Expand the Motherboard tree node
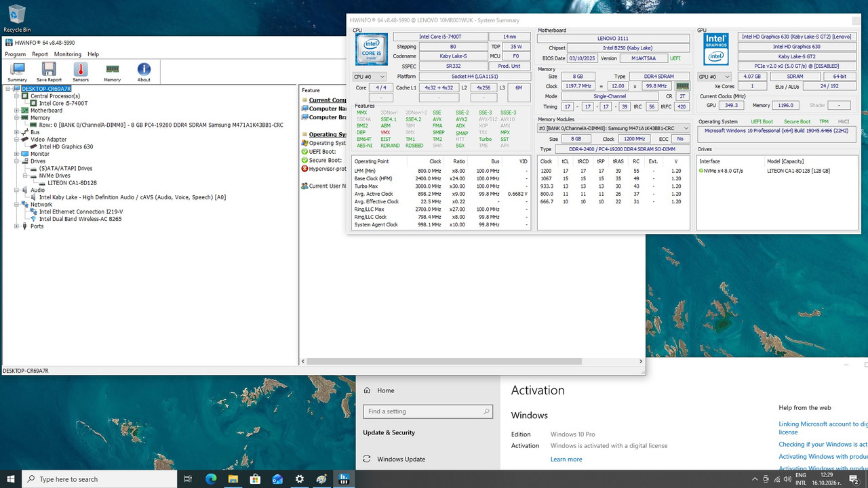The width and height of the screenshot is (868, 488). tap(17, 110)
